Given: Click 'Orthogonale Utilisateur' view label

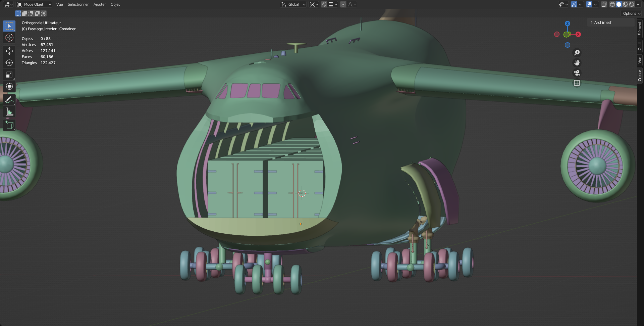Looking at the screenshot, I should tap(41, 23).
